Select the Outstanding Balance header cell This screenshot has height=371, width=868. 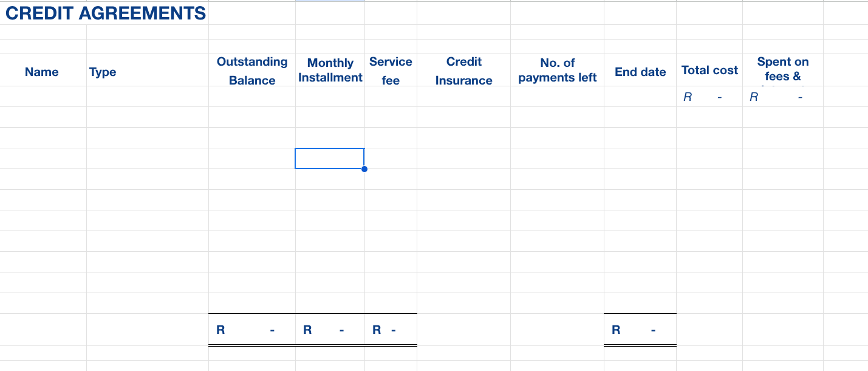251,70
